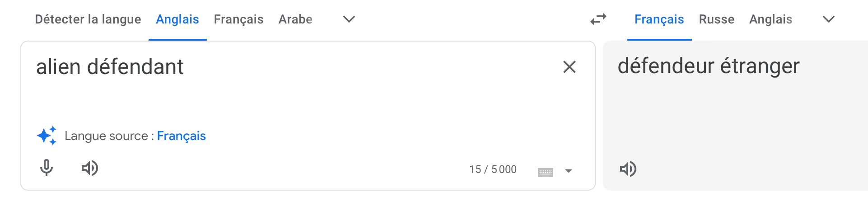The image size is (868, 215).
Task: Set target language to Anglais
Action: coord(770,19)
